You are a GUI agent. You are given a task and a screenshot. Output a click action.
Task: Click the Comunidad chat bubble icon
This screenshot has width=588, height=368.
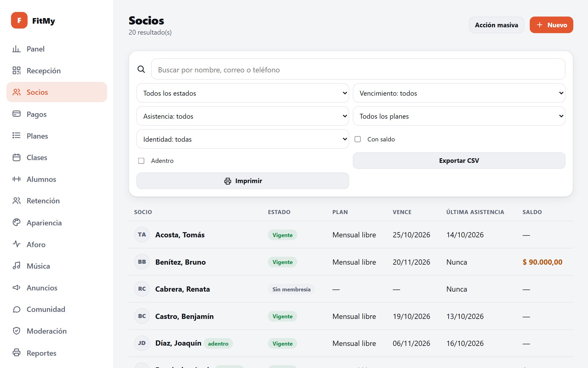(17, 309)
